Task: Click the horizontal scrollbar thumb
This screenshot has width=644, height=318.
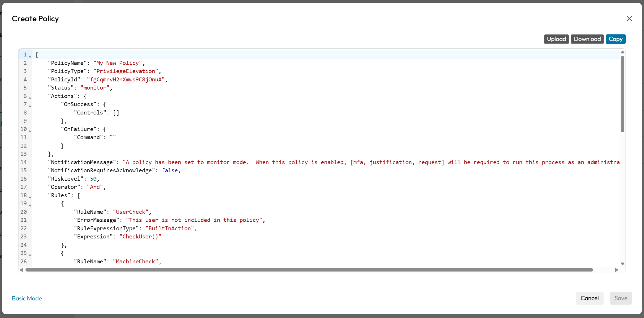Action: coord(309,270)
